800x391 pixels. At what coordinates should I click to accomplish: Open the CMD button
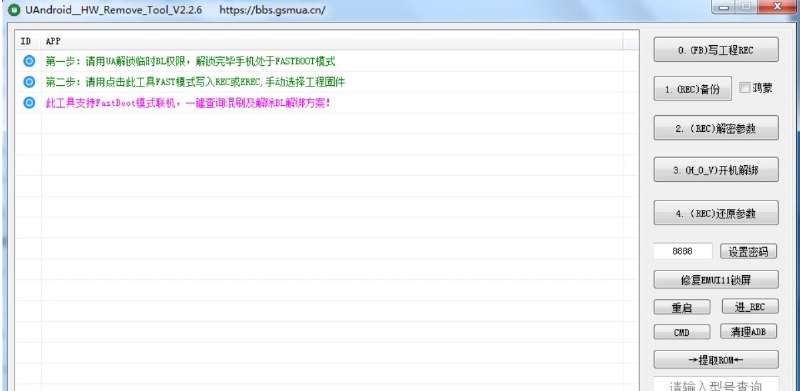(x=682, y=332)
